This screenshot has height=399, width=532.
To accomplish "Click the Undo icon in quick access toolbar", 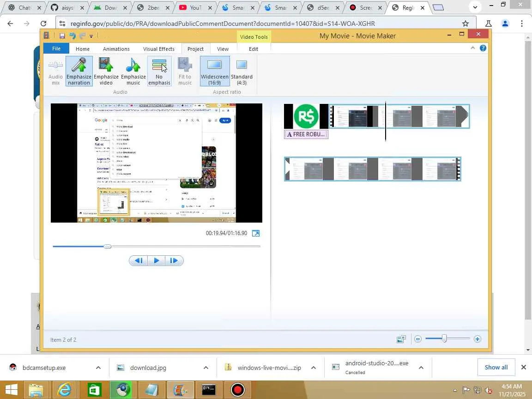I will 72,36.
